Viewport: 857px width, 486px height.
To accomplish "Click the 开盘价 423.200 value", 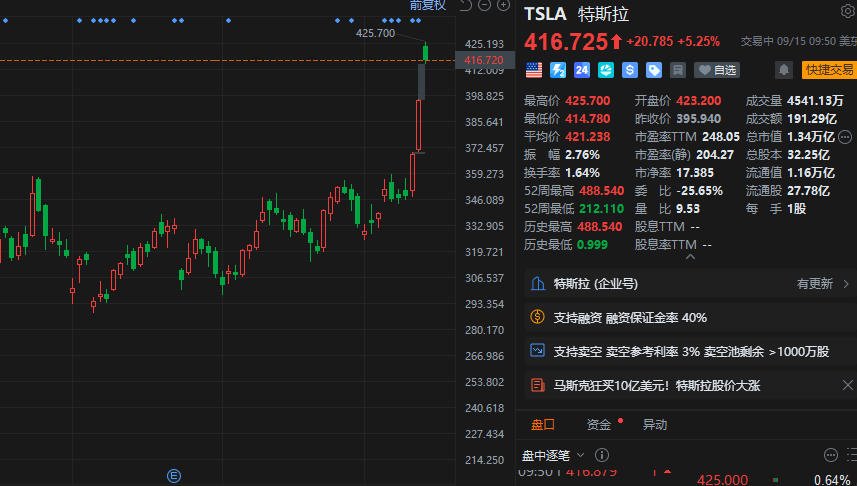I will point(699,101).
